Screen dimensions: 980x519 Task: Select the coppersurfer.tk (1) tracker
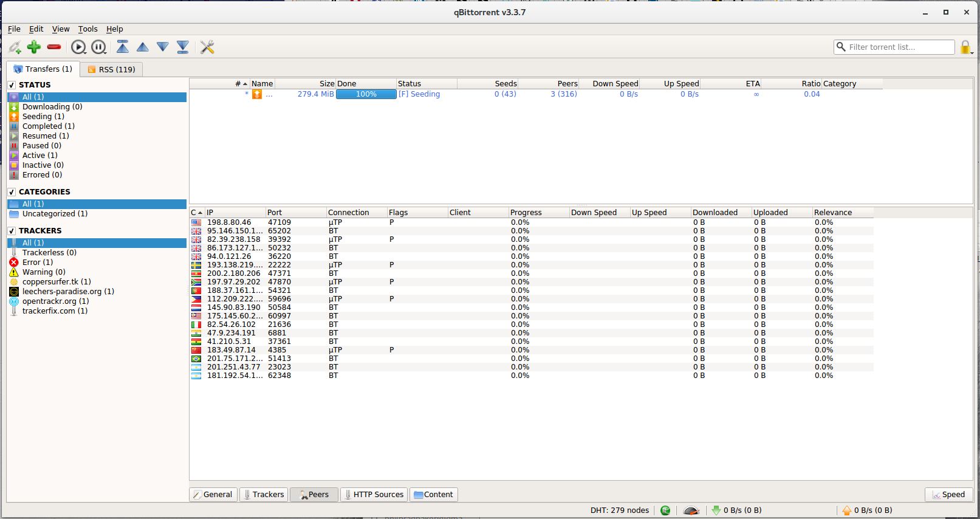point(97,282)
